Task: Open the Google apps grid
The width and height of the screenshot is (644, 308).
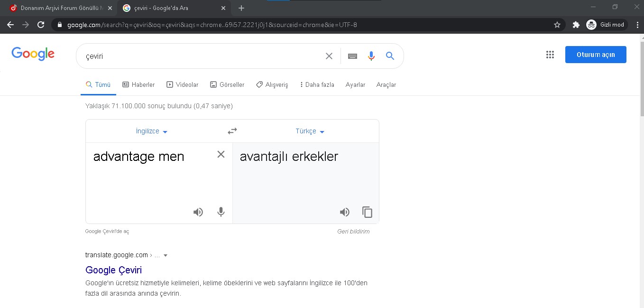Action: coord(550,55)
